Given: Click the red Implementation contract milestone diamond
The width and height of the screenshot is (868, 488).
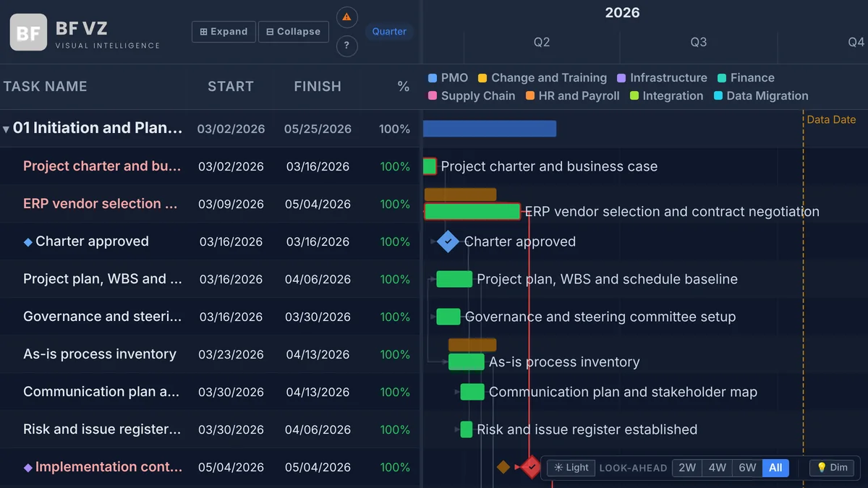Looking at the screenshot, I should pyautogui.click(x=532, y=467).
